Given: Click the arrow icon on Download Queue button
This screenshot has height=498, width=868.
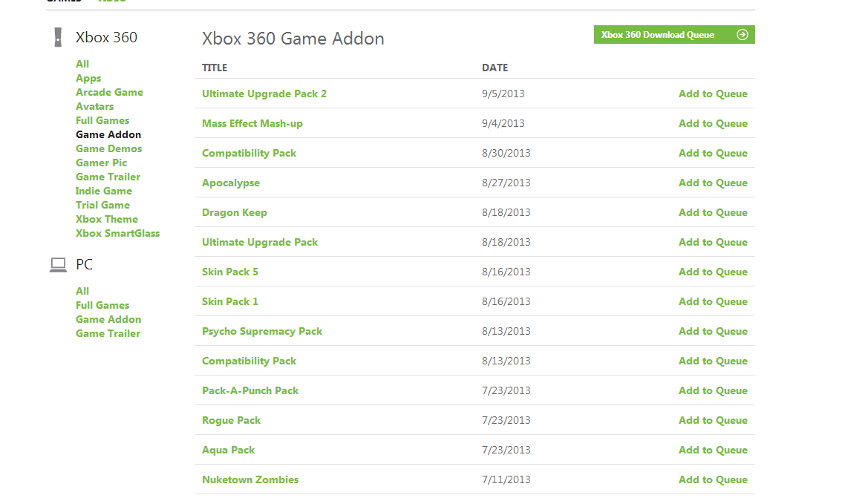Looking at the screenshot, I should pyautogui.click(x=743, y=35).
